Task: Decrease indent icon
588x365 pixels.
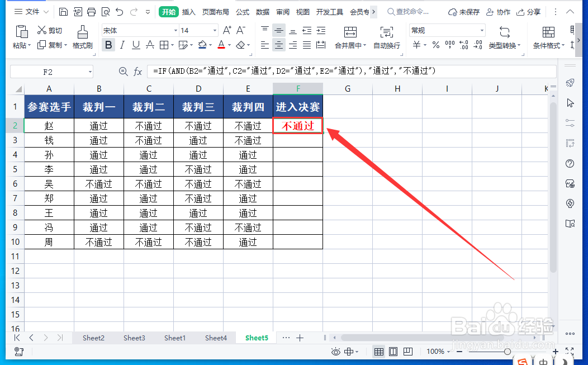Action: coord(307,30)
